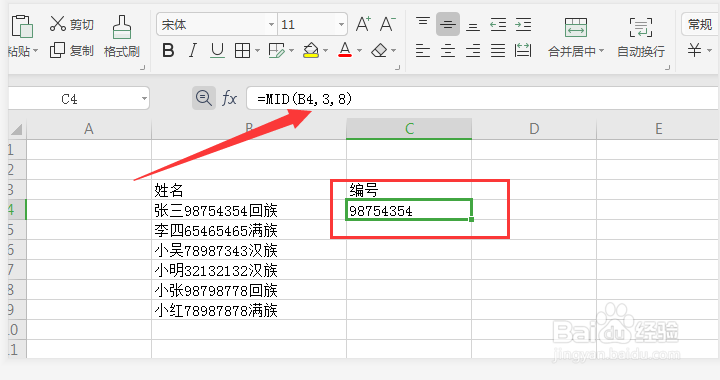Select column A header
The image size is (720, 380).
click(89, 129)
